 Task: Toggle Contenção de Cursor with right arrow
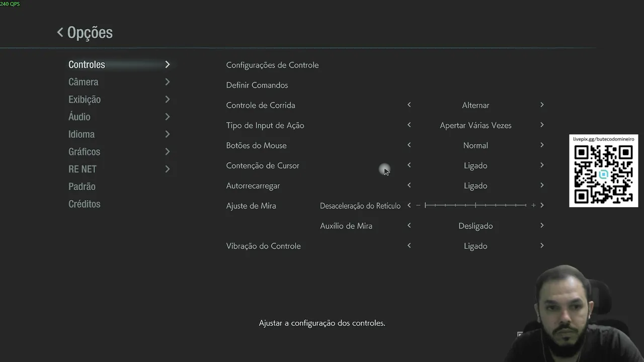pyautogui.click(x=542, y=165)
